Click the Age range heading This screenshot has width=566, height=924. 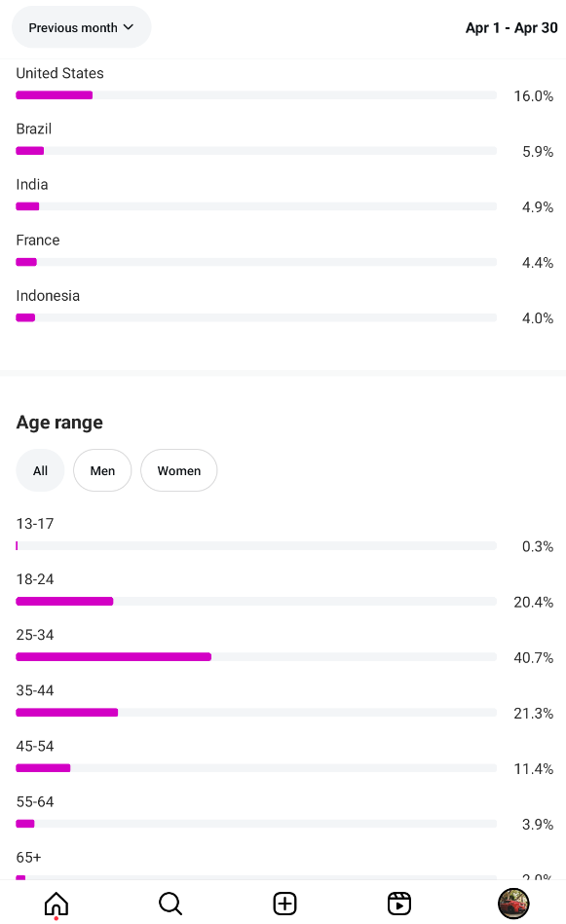(59, 423)
